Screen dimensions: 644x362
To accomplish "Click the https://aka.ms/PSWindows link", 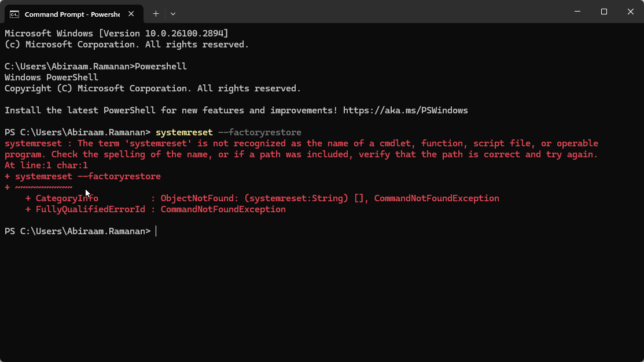I will (406, 110).
